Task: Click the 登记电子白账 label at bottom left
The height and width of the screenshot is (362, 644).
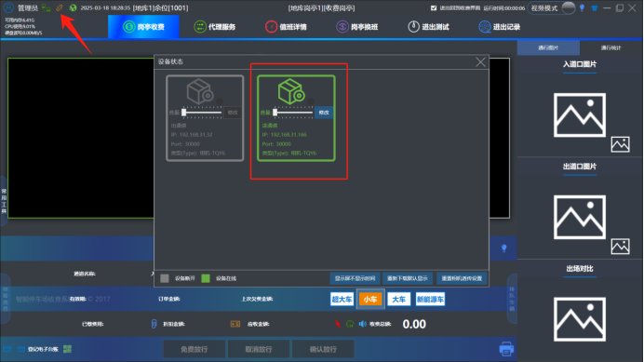Action: 43,349
